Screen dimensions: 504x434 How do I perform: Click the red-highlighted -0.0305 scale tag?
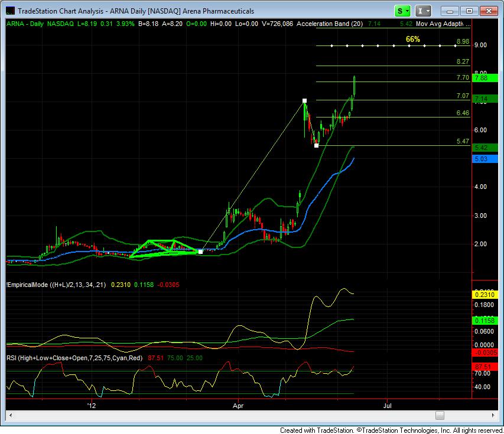point(485,353)
